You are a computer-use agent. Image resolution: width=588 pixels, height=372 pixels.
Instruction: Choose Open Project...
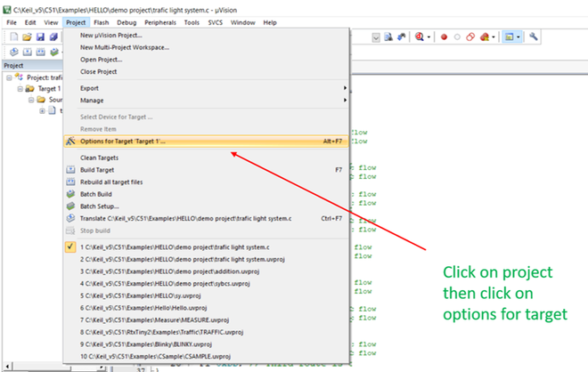[206, 60]
